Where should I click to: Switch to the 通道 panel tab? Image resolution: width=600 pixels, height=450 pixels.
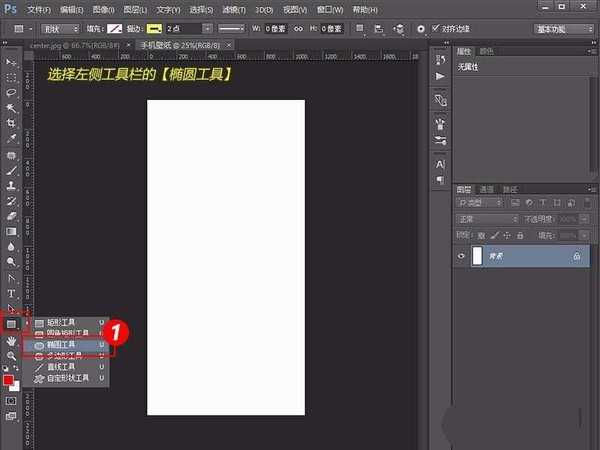click(x=487, y=189)
